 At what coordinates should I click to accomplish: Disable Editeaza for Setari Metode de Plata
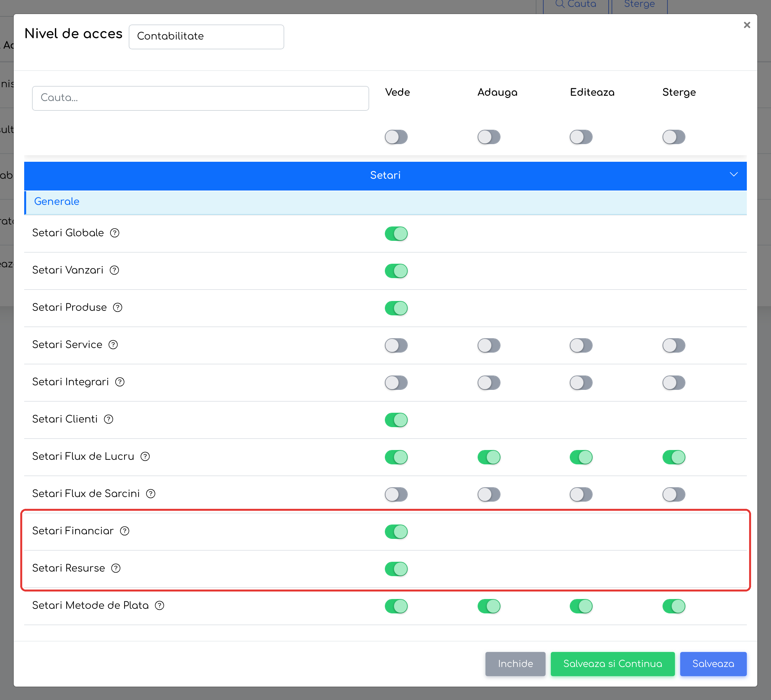click(x=581, y=606)
